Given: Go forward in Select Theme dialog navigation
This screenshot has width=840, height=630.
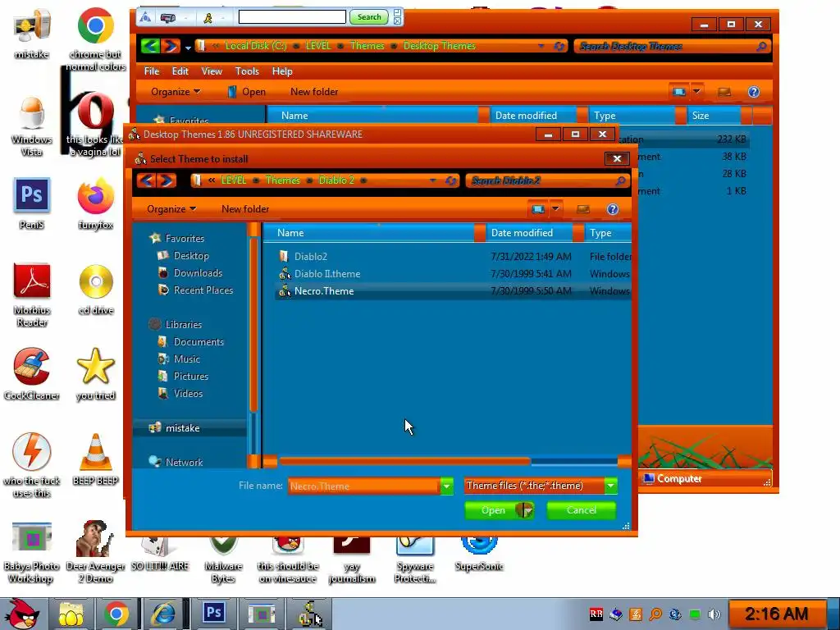Looking at the screenshot, I should [167, 180].
